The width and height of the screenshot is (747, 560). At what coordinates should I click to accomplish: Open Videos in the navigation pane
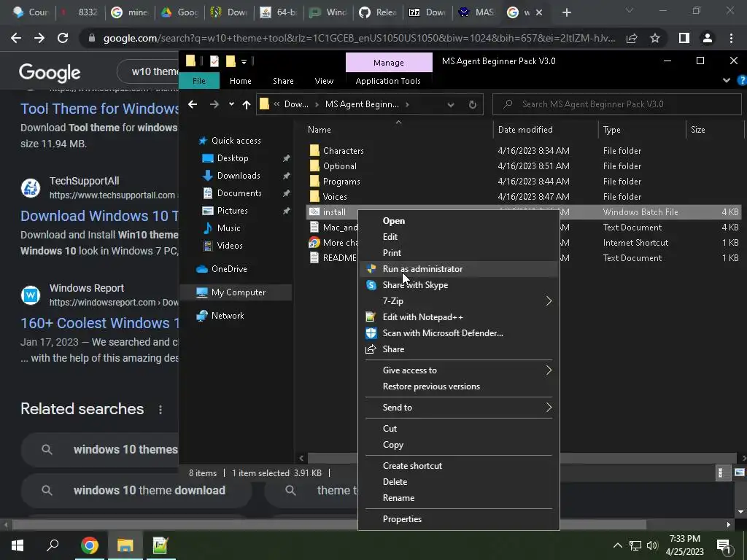230,246
